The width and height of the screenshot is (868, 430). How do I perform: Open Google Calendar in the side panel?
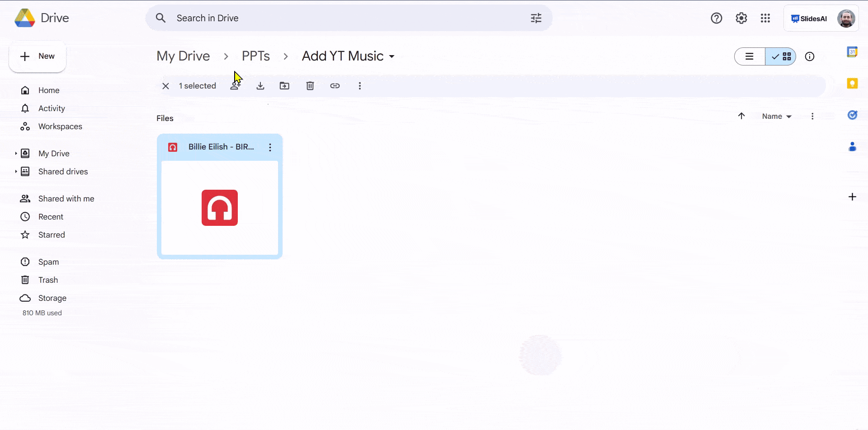(x=853, y=51)
